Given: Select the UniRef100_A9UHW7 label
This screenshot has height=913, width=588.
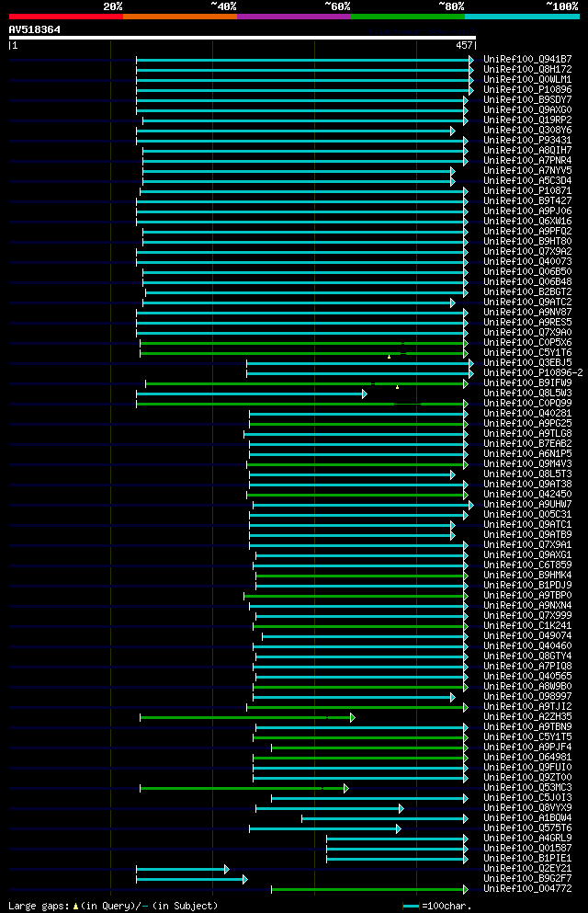Looking at the screenshot, I should click(x=527, y=504).
